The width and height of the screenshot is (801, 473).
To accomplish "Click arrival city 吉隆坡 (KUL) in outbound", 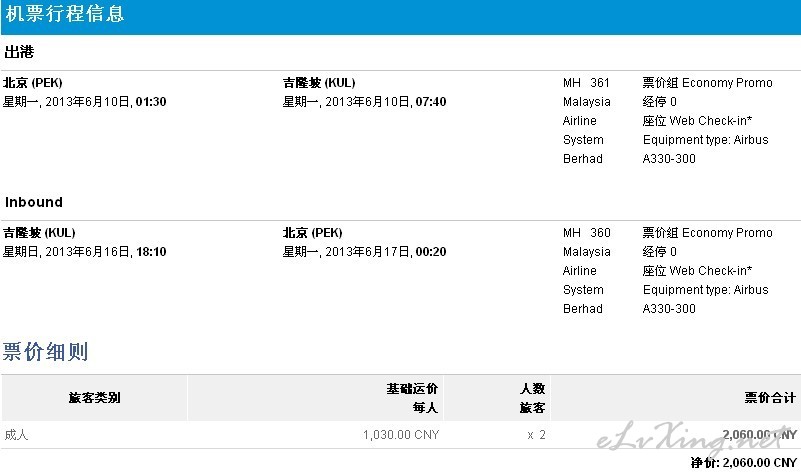I will (319, 83).
